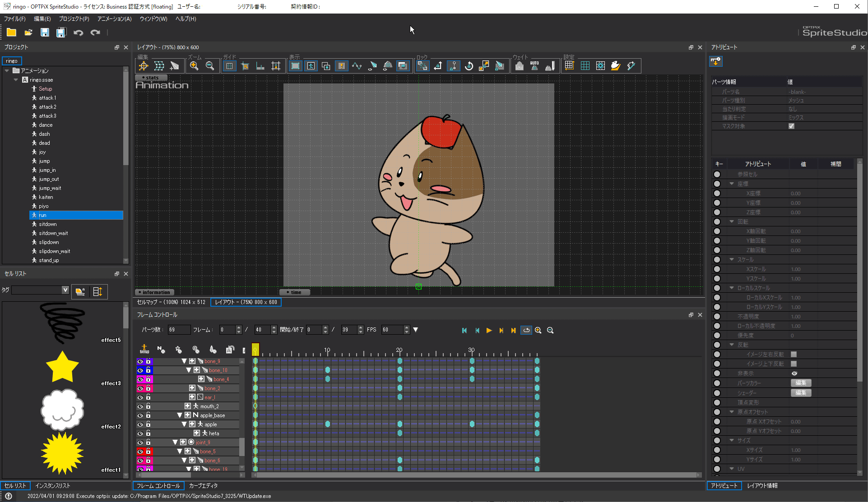Screen dimensions: 868x502
Task: Toggle the key circle for X座標
Action: (717, 193)
